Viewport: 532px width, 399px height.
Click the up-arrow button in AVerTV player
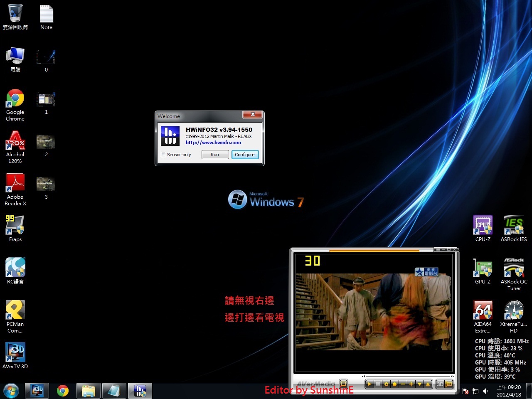coord(428,384)
